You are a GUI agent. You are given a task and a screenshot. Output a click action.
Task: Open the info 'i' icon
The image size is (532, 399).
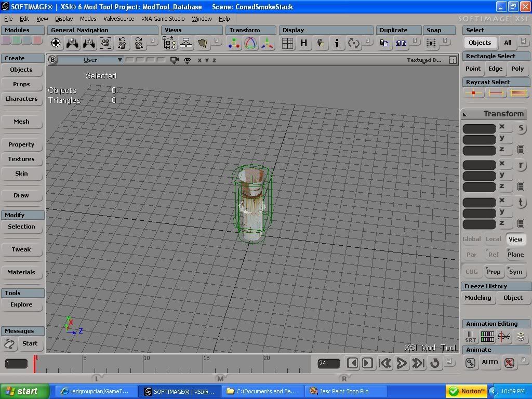(337, 43)
